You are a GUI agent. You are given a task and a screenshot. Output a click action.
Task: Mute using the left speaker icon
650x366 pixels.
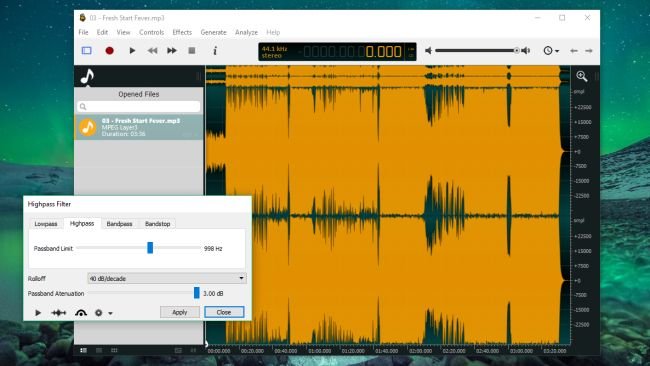[429, 51]
